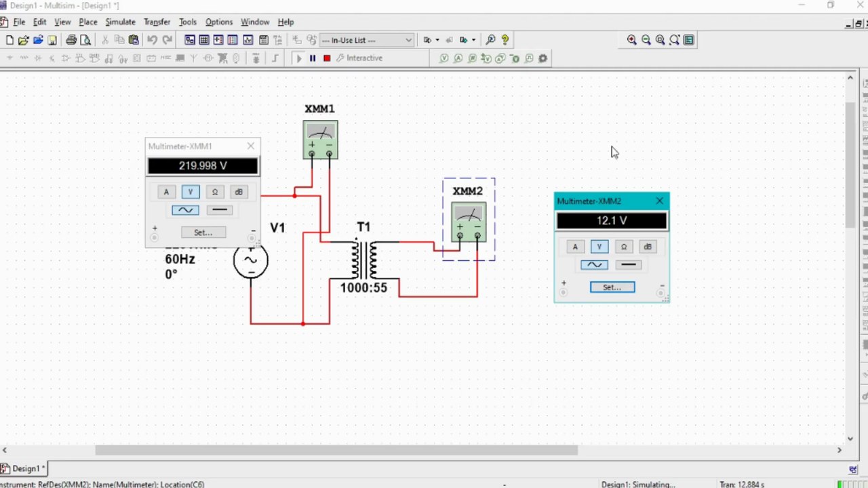Open the Help menu
The height and width of the screenshot is (488, 868).
(285, 22)
